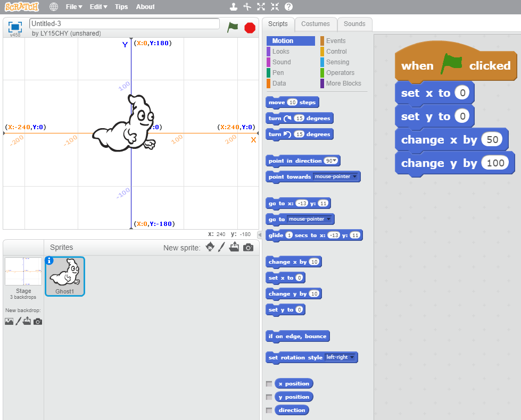Expand the point towards mouse-pointer dropdown
The image size is (521, 420).
pos(355,177)
